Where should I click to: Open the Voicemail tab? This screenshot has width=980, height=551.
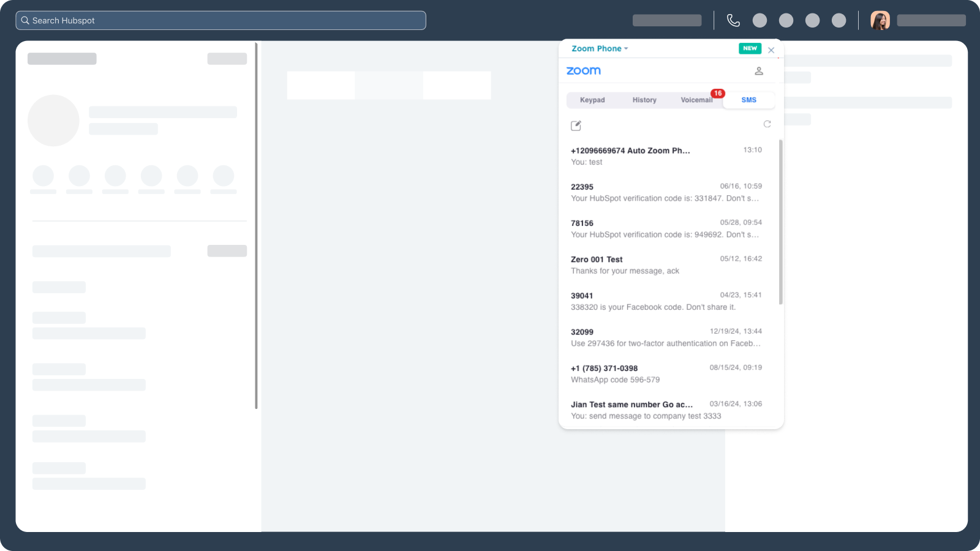coord(696,100)
